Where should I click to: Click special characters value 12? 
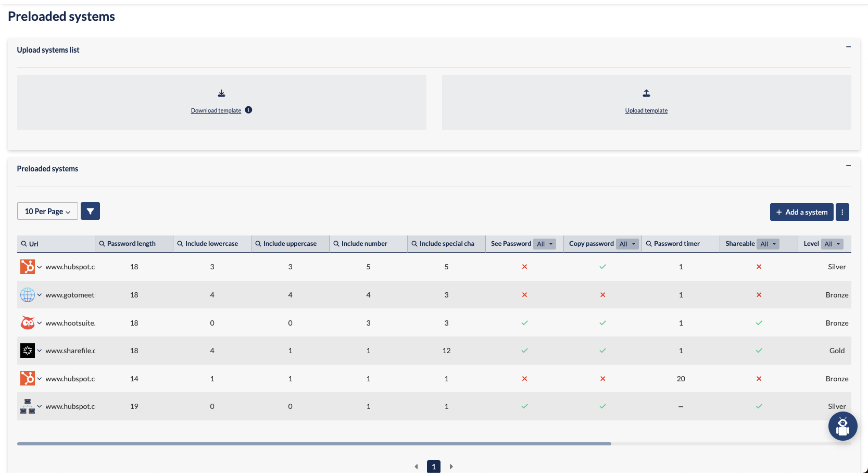tap(446, 351)
